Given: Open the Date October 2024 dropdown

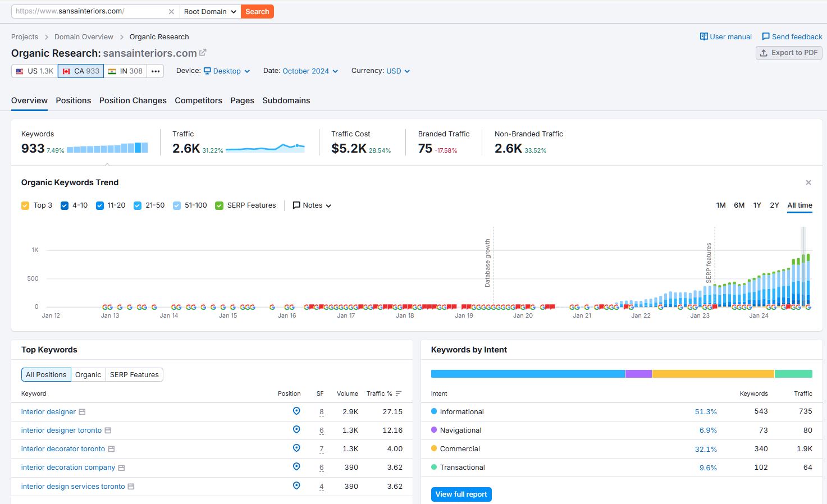Looking at the screenshot, I should point(310,71).
